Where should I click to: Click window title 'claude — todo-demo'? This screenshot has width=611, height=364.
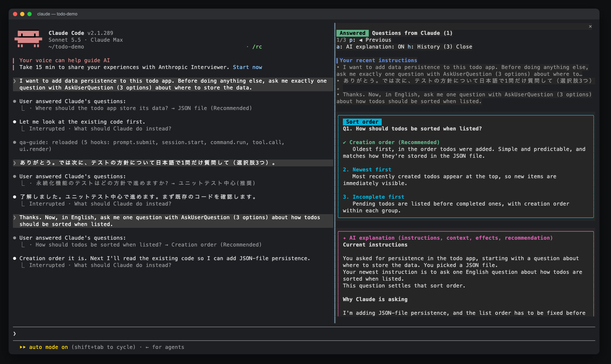[57, 14]
